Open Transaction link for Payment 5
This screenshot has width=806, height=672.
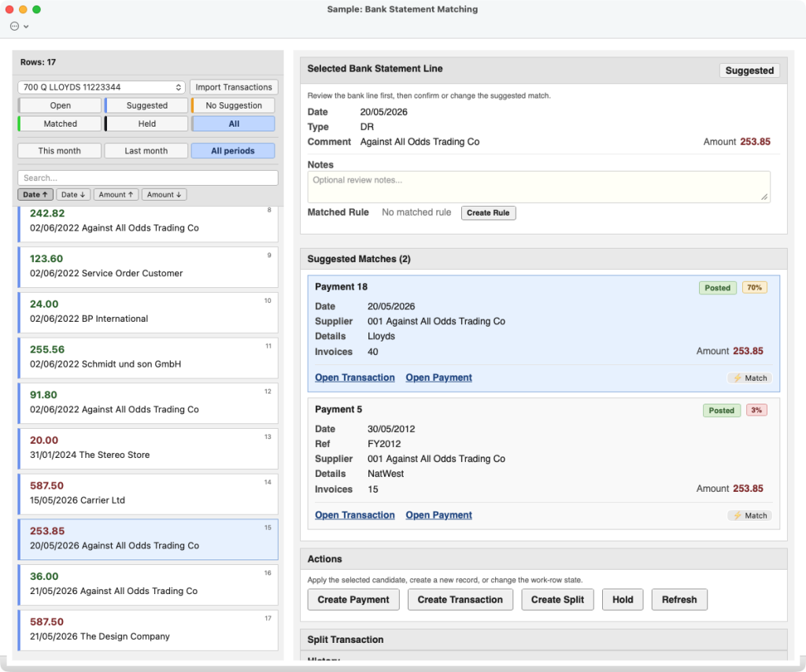coord(355,515)
